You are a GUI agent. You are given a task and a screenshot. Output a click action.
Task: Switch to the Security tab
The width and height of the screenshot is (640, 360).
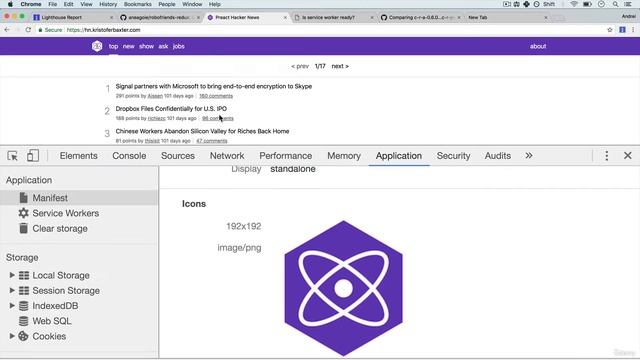tap(453, 156)
